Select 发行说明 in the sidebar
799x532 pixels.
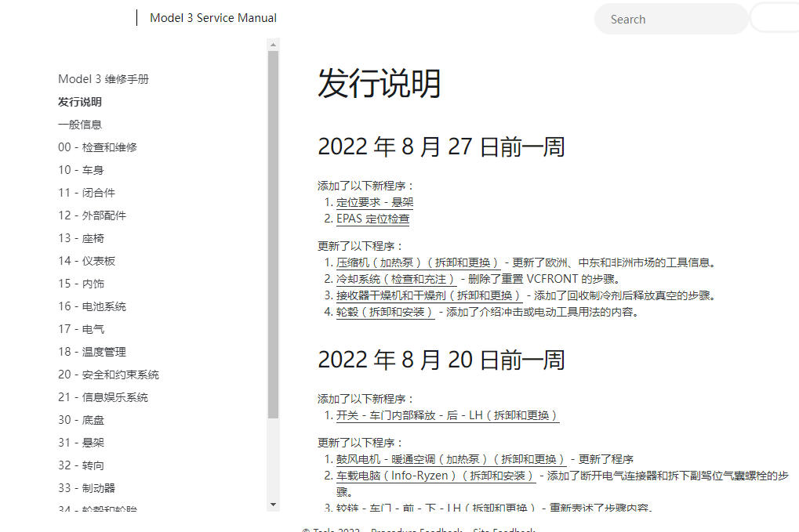80,102
